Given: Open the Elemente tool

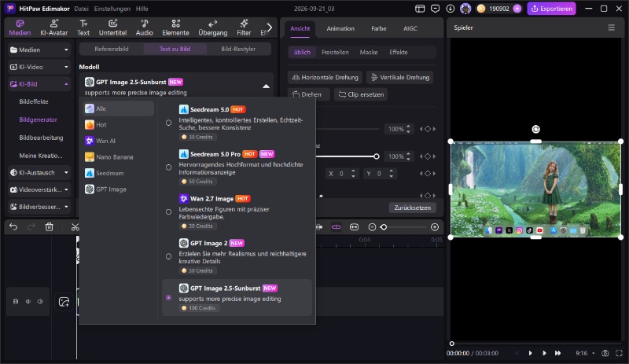Looking at the screenshot, I should [x=175, y=28].
